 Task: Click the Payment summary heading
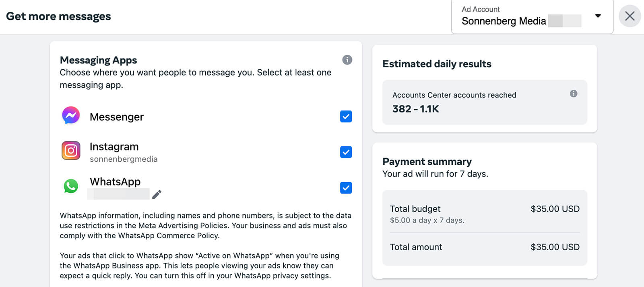point(427,162)
